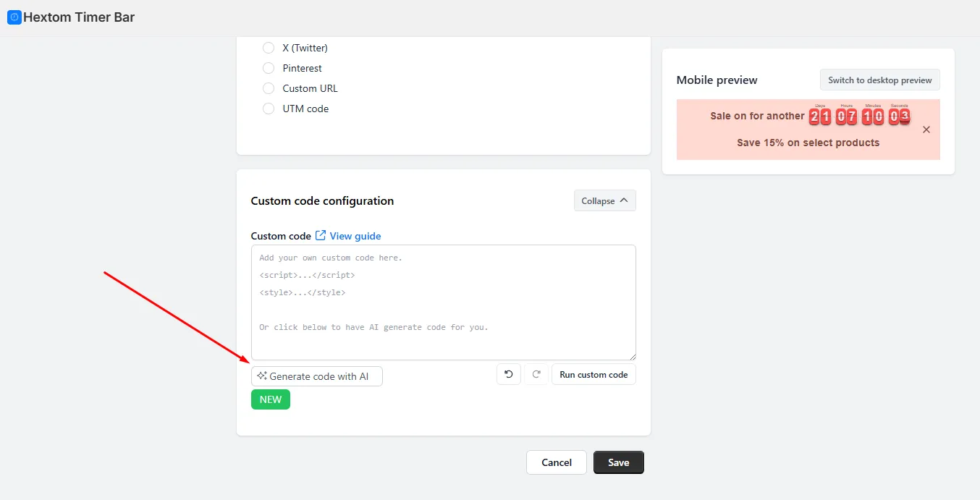
Task: Click the countdown seconds flip digits
Action: pyautogui.click(x=899, y=116)
